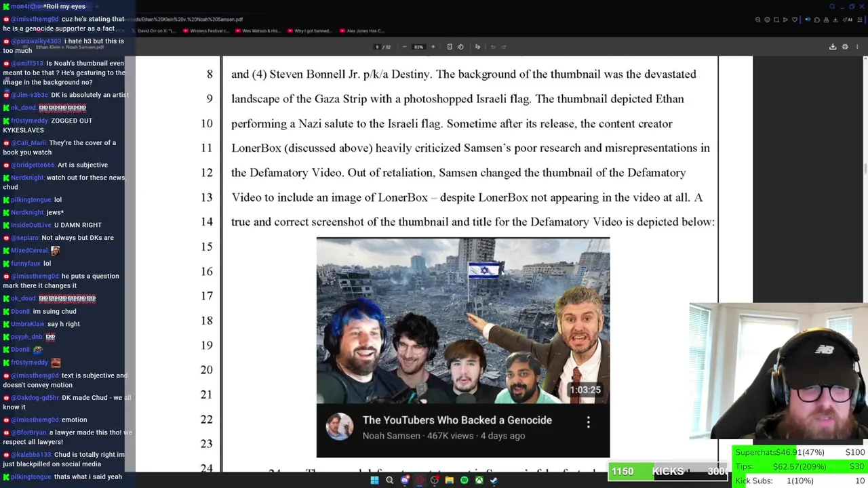Image resolution: width=868 pixels, height=488 pixels.
Task: Download the PDF file
Action: coord(833,47)
